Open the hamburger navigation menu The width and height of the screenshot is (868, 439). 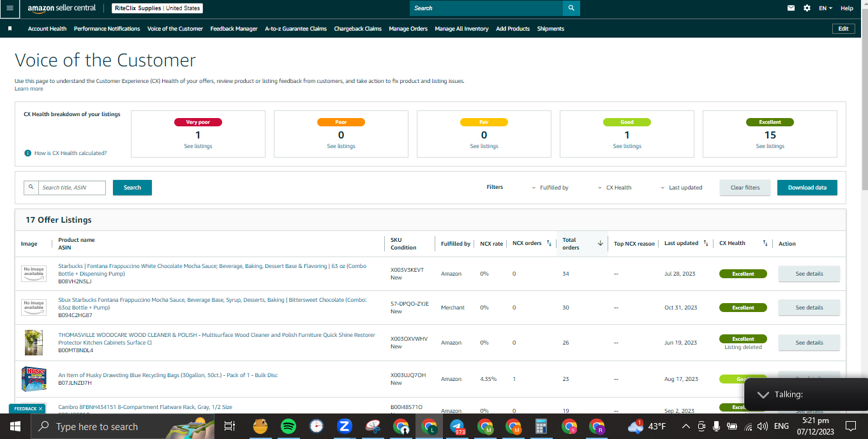click(x=10, y=8)
